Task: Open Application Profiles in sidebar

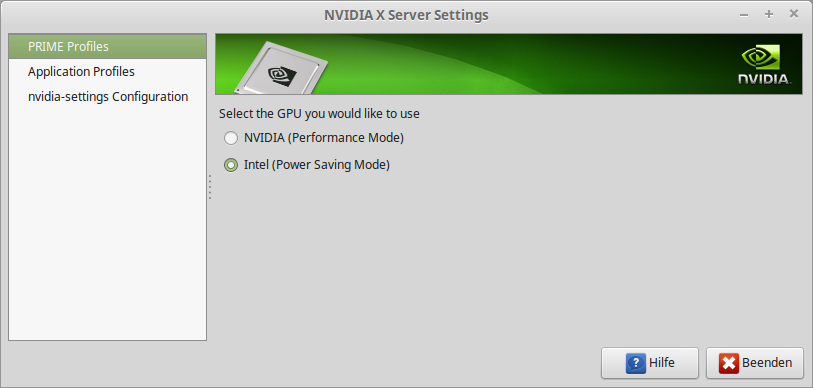Action: pyautogui.click(x=107, y=72)
